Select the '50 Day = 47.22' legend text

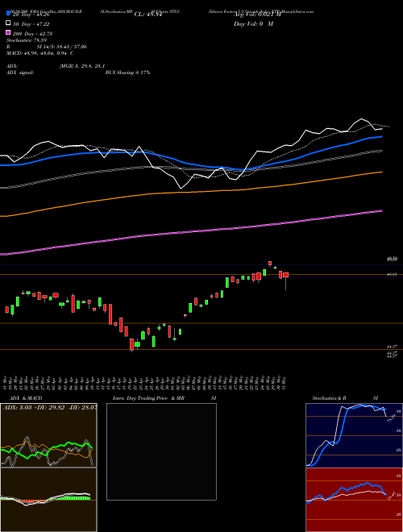[x=31, y=23]
